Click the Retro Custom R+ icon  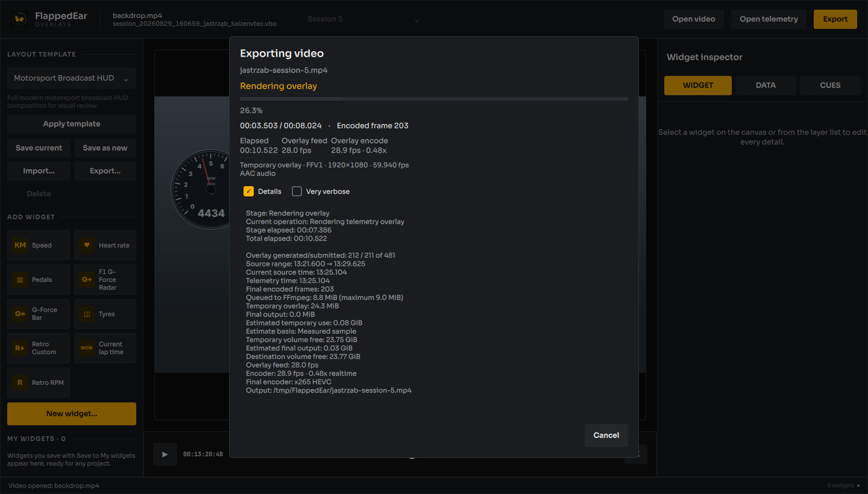pos(20,348)
